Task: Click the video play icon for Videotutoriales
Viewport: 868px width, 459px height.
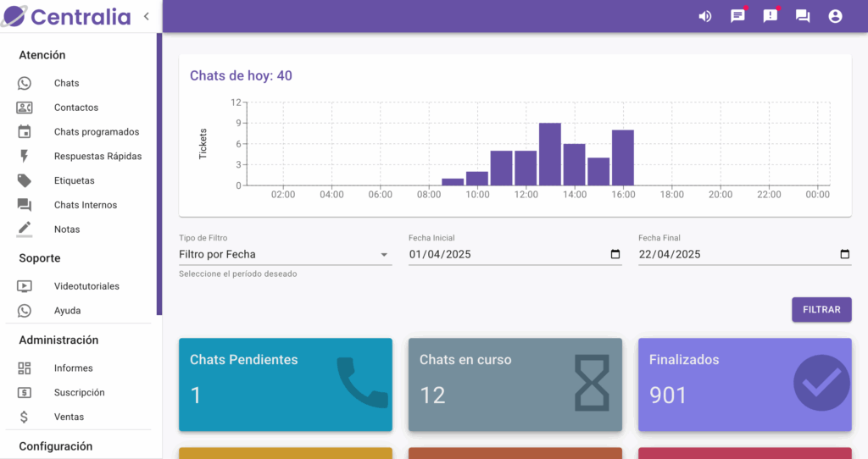Action: 25,286
